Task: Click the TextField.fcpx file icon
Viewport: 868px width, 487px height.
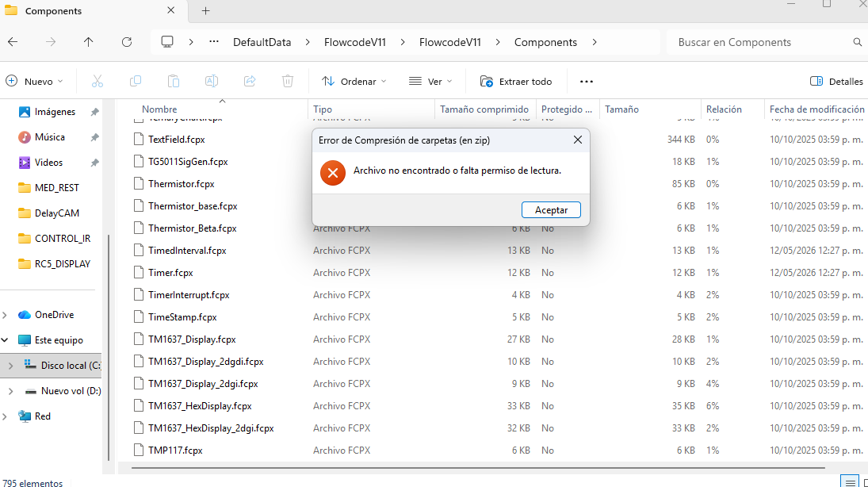Action: [139, 140]
